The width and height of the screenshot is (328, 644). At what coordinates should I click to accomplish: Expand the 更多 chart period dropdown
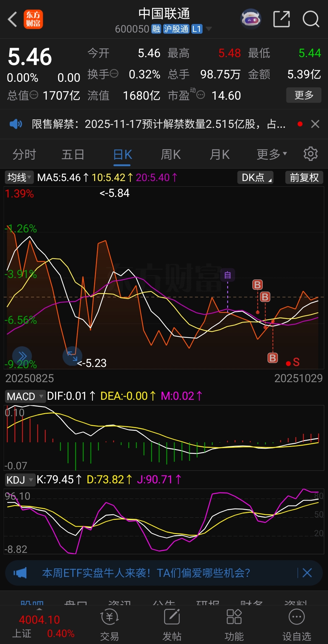tap(272, 154)
